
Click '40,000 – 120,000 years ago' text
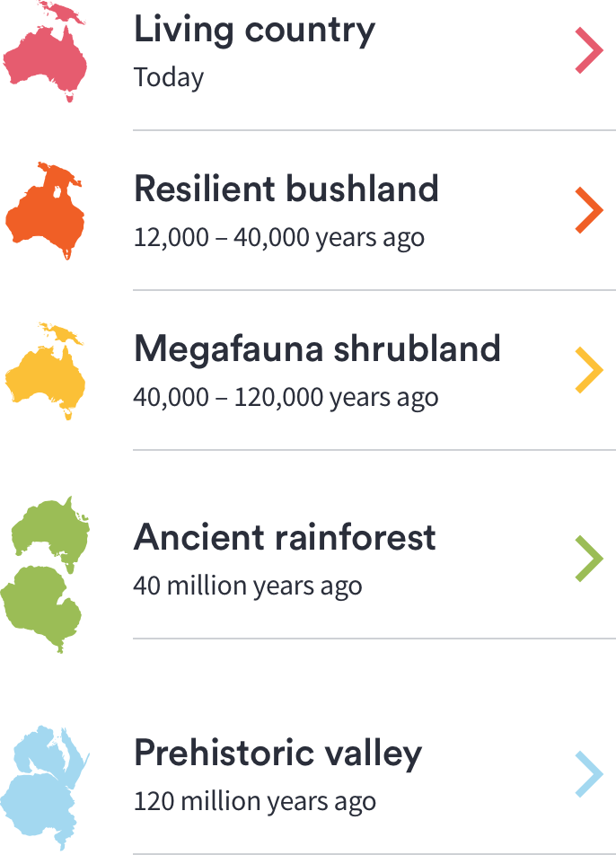(286, 397)
